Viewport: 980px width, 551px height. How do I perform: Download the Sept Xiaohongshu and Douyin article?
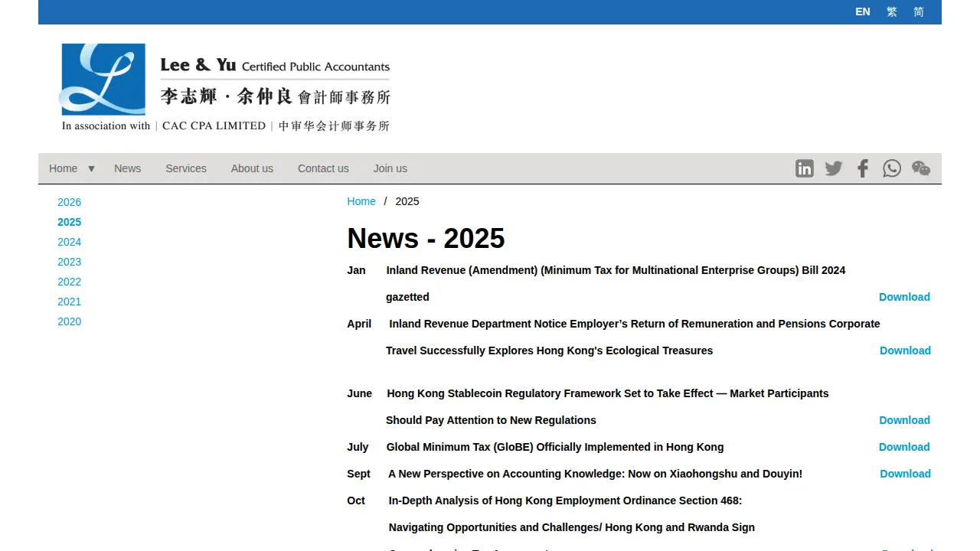(x=905, y=474)
